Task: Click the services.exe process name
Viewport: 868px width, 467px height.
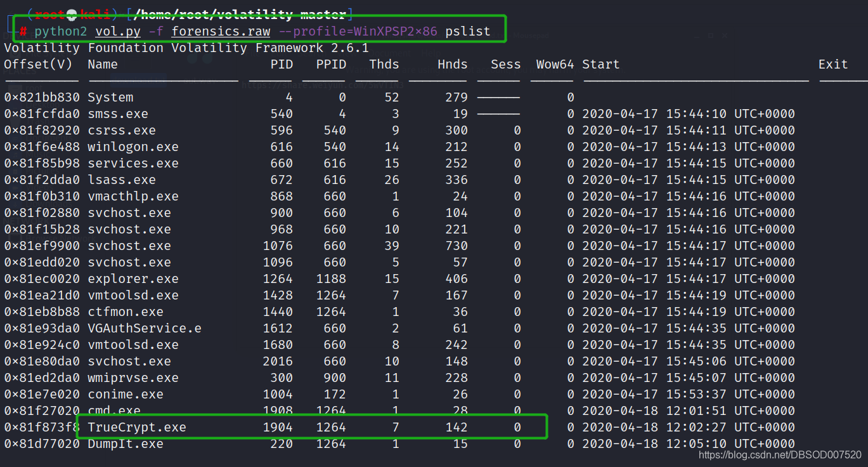Action: coord(133,163)
